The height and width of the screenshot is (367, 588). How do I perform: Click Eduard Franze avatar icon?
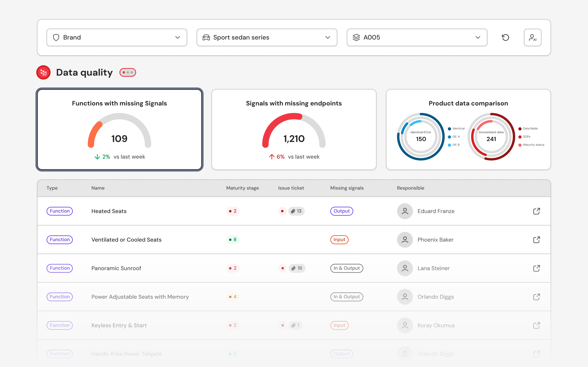pos(405,211)
